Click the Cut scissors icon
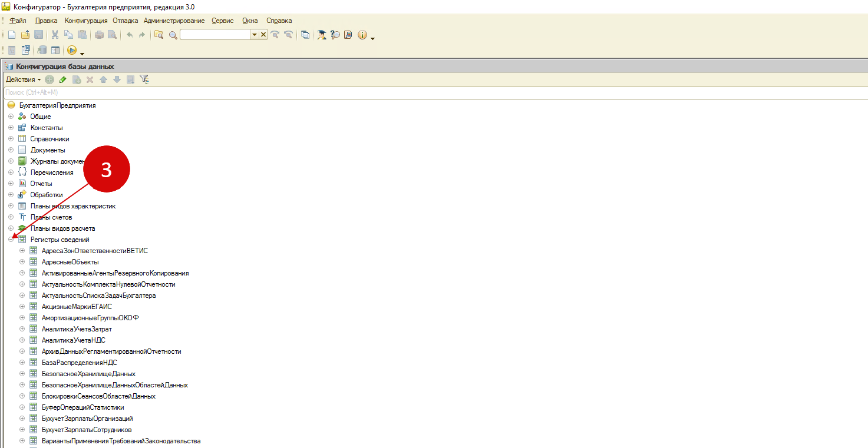Screen dimensions: 868x448 click(55, 35)
